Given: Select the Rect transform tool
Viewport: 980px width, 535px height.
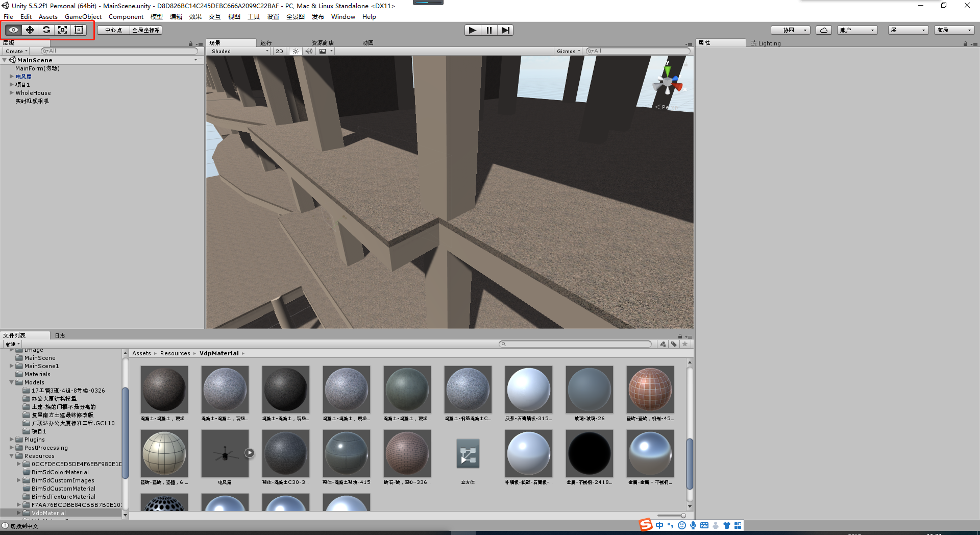Looking at the screenshot, I should tap(79, 30).
